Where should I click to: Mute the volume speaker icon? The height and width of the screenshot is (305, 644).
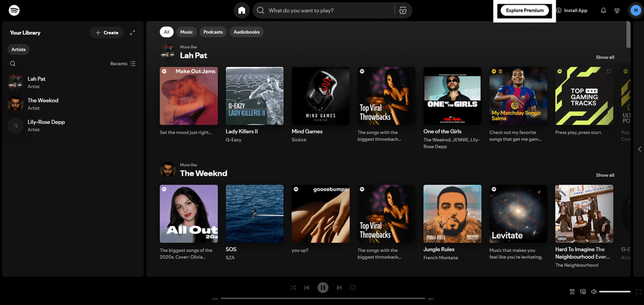[593, 291]
